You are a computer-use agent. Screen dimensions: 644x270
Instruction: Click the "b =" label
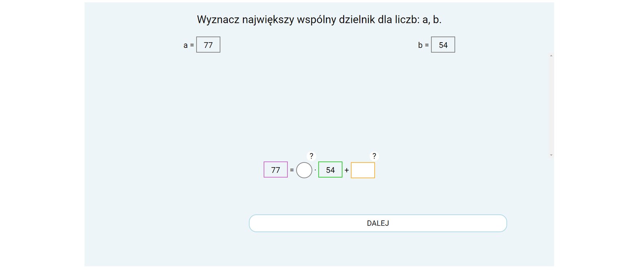point(423,45)
